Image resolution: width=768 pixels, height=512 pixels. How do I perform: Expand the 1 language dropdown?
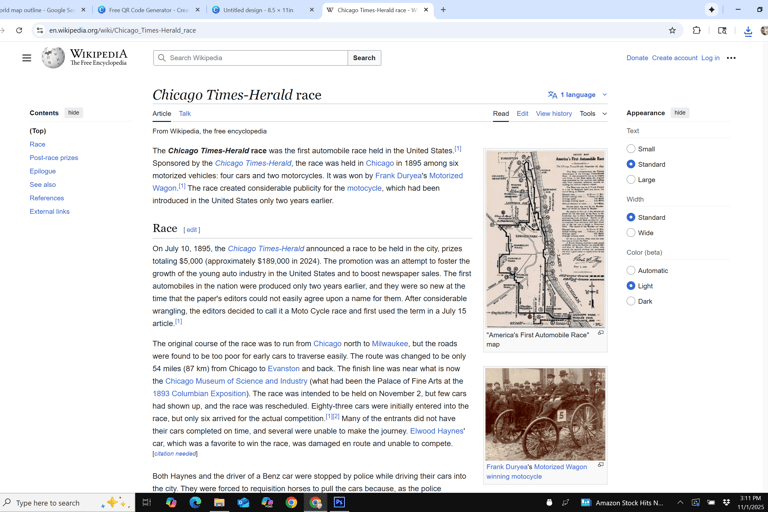[577, 95]
